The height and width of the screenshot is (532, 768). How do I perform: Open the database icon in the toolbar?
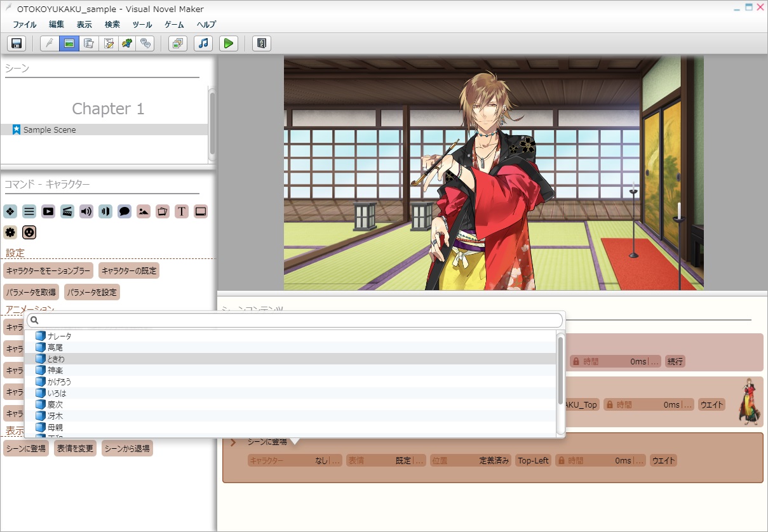point(89,43)
